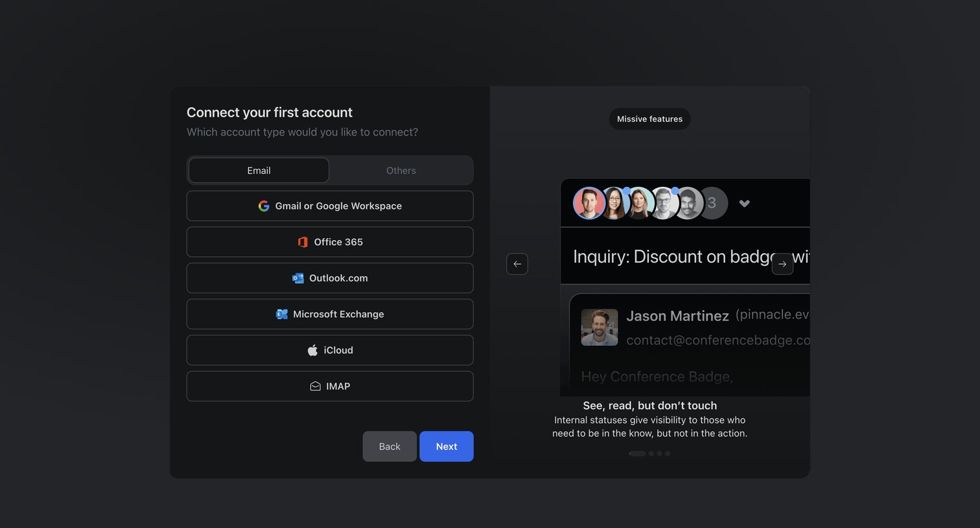Switch to the Others tab

pos(401,171)
